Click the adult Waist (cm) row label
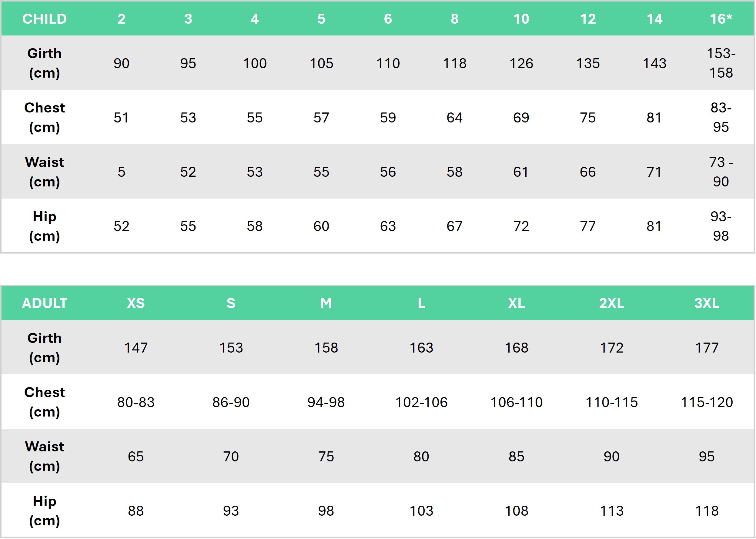The width and height of the screenshot is (756, 539). [x=45, y=456]
